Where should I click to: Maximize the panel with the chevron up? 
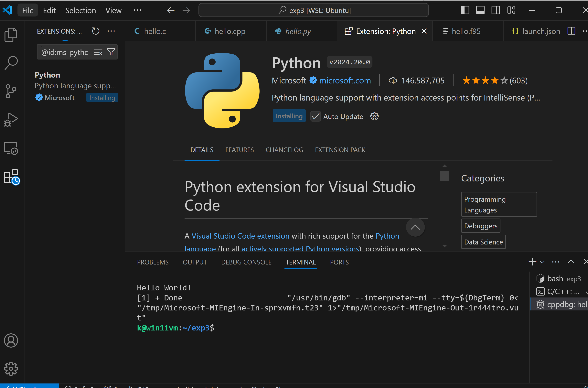coord(571,262)
